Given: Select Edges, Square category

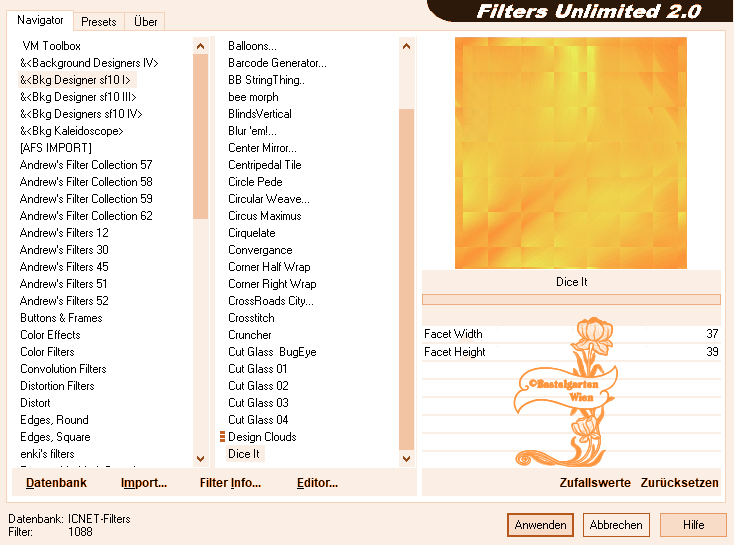Looking at the screenshot, I should pyautogui.click(x=55, y=437).
